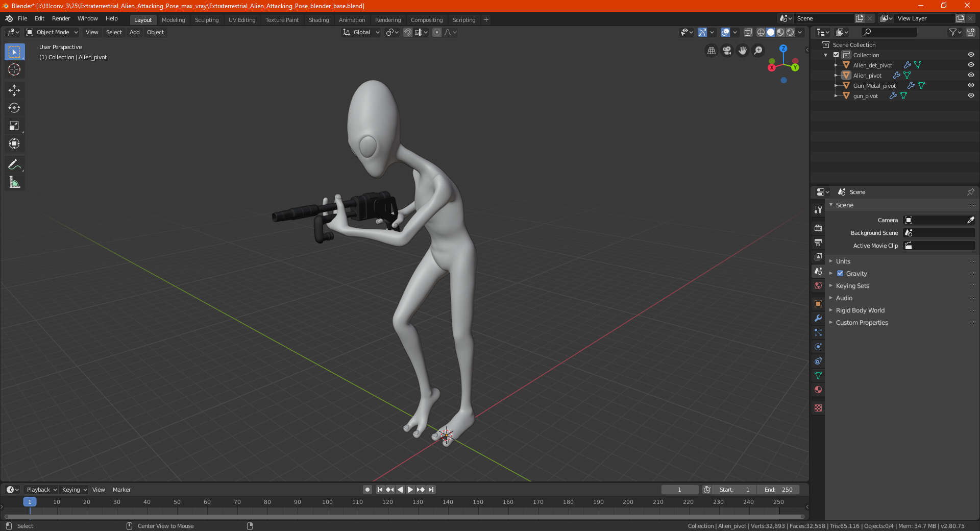Open the Object Mode dropdown
Viewport: 980px width, 531px height.
[52, 32]
